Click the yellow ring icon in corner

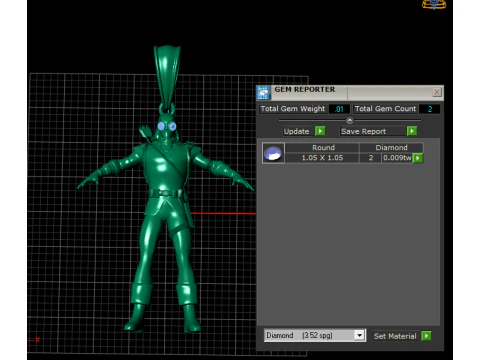pyautogui.click(x=434, y=4)
